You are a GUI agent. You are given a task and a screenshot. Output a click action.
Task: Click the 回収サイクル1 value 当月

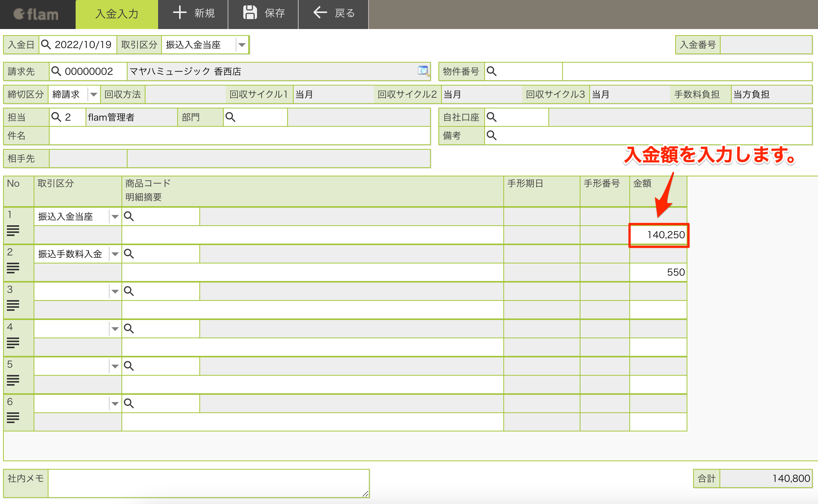coord(304,94)
